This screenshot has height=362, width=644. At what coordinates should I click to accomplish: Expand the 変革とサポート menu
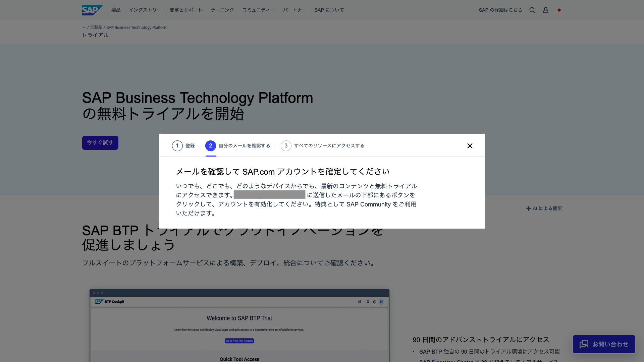(x=186, y=10)
